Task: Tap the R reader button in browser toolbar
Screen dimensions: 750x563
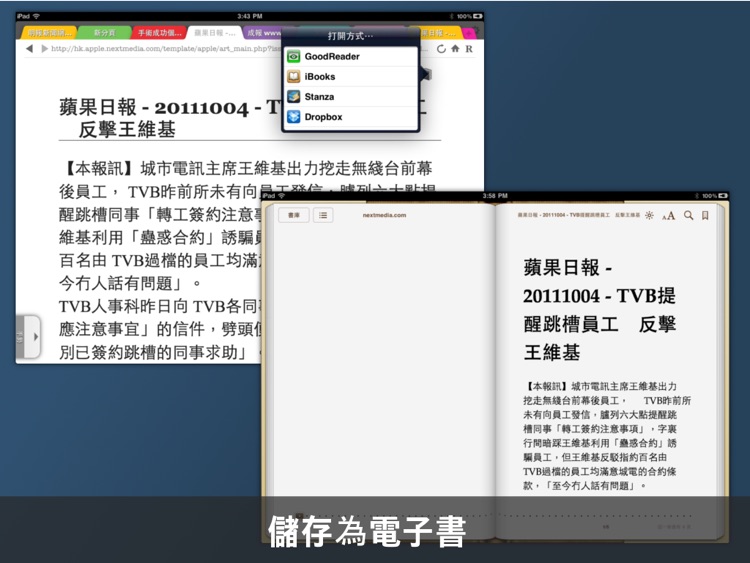Action: click(x=469, y=49)
